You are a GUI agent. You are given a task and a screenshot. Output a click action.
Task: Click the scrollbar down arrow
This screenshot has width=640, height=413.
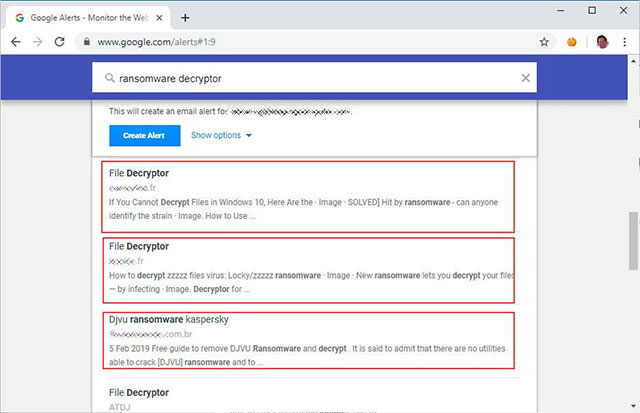[633, 406]
